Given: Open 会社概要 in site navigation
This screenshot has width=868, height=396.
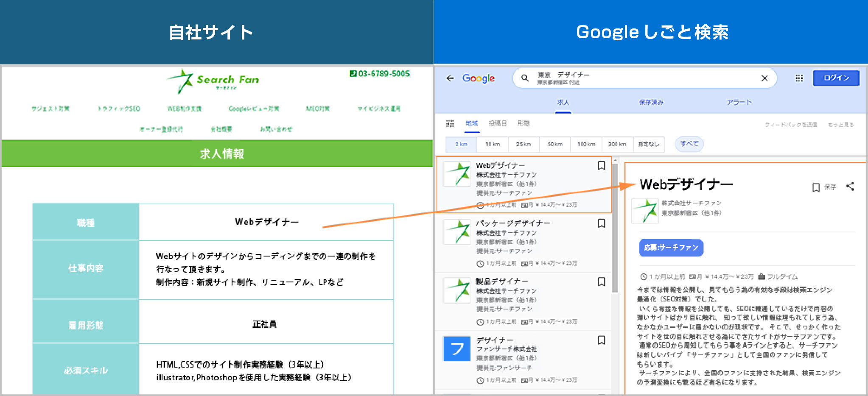Looking at the screenshot, I should click(221, 129).
